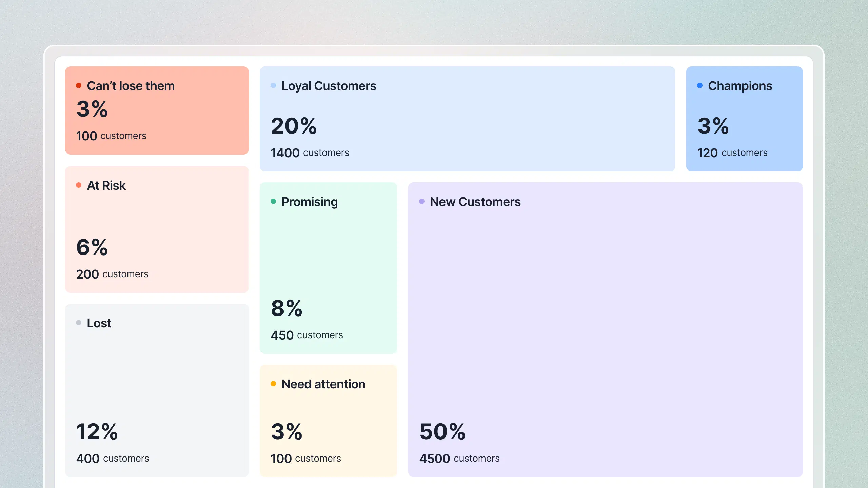The image size is (868, 488).
Task: Click the 50% figure in New Customers
Action: (442, 432)
